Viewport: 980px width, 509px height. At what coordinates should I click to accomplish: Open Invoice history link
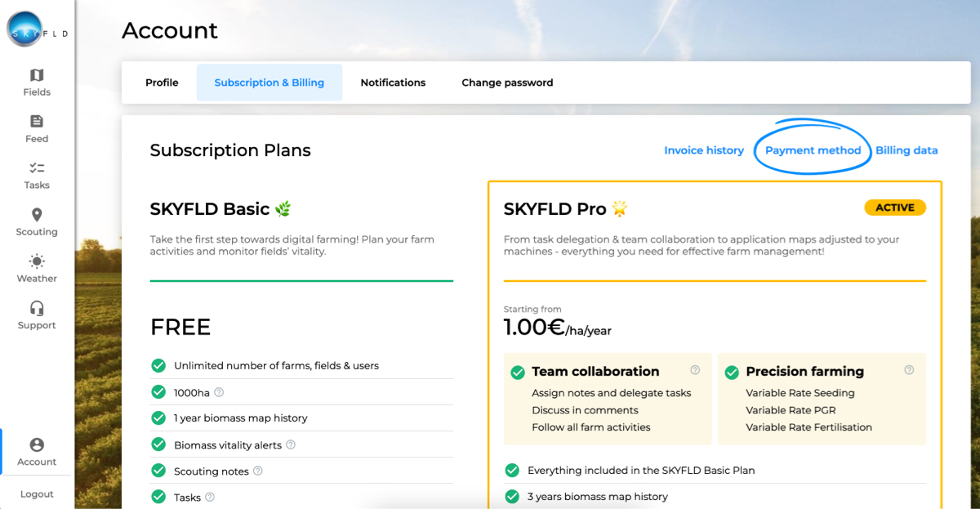click(704, 150)
